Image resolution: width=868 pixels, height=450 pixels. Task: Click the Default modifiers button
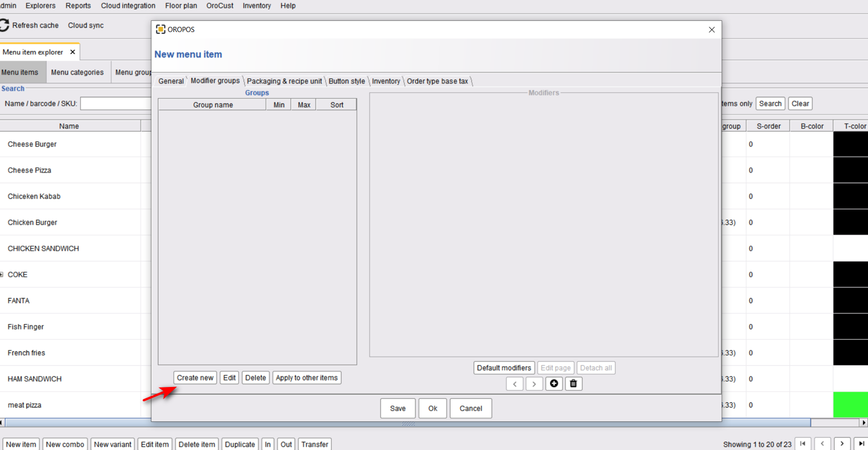504,368
